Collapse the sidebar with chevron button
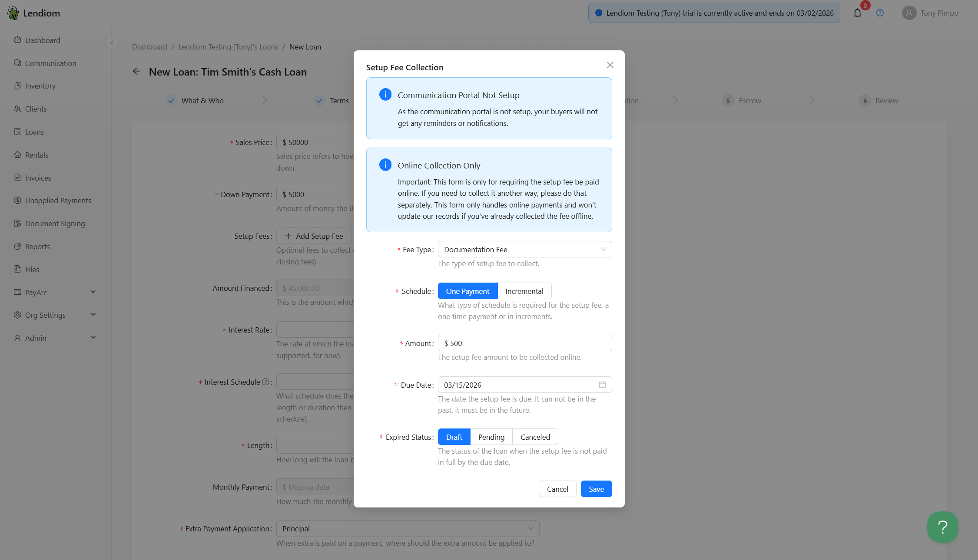 pyautogui.click(x=112, y=43)
